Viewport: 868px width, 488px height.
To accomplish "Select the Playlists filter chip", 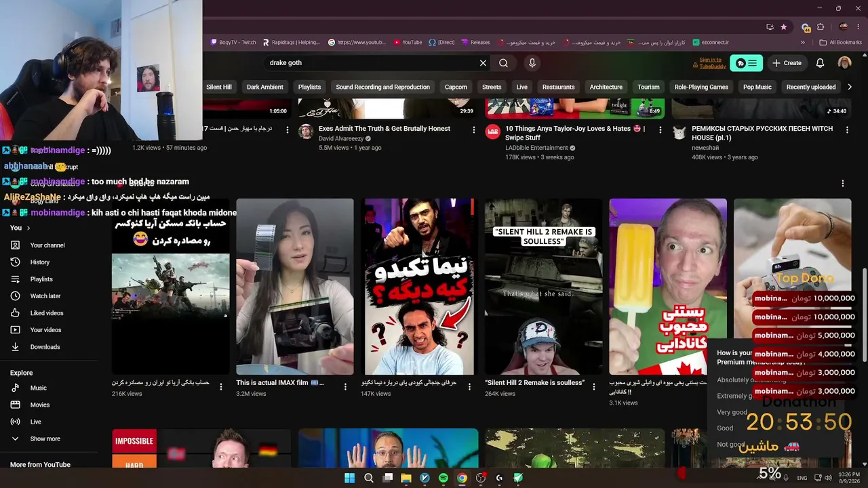I will click(x=309, y=87).
